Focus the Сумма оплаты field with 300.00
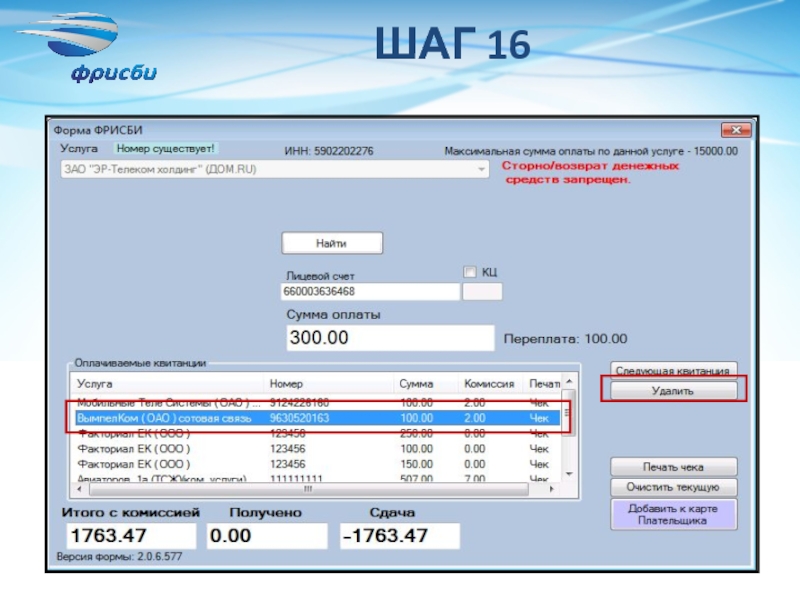 click(x=390, y=338)
